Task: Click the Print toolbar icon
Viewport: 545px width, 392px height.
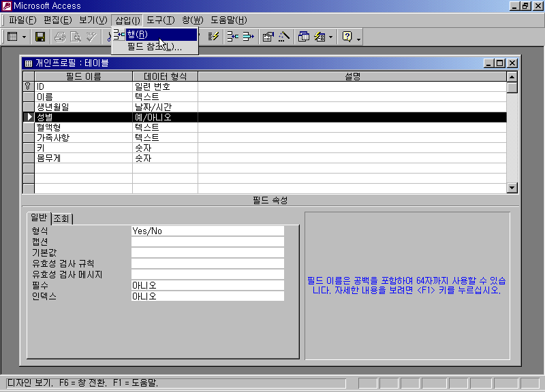Action: (x=60, y=37)
